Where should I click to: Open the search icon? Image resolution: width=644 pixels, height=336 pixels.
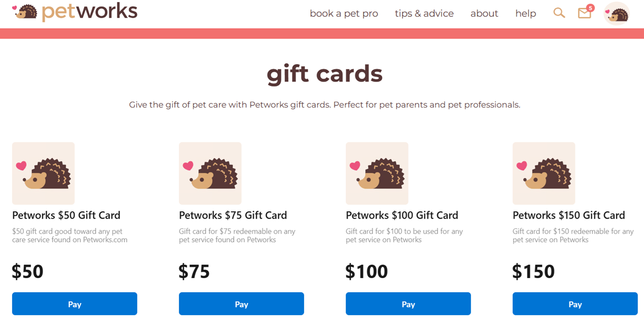(x=559, y=13)
